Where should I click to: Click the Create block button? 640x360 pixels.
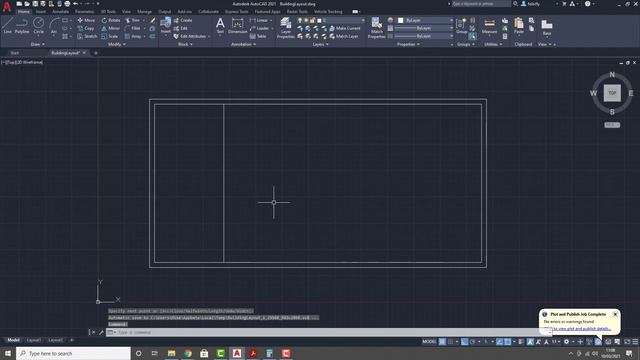[x=183, y=20]
